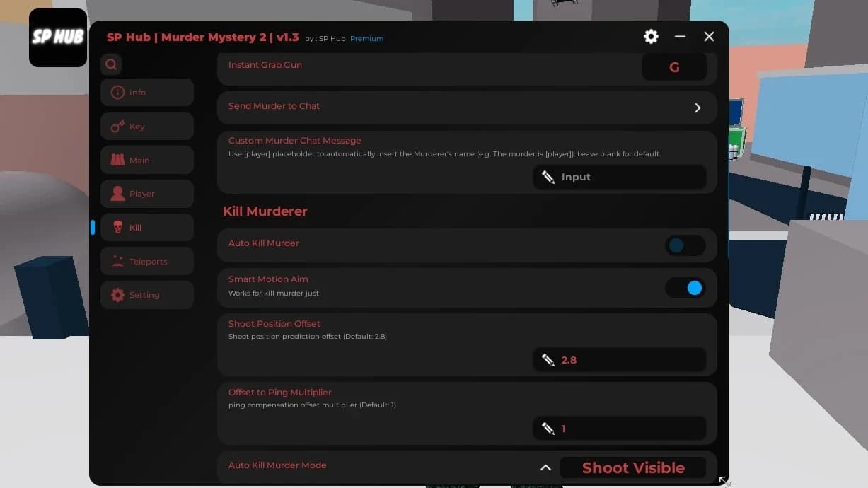
Task: Click the Custom Murder Chat Message input field
Action: 620,177
